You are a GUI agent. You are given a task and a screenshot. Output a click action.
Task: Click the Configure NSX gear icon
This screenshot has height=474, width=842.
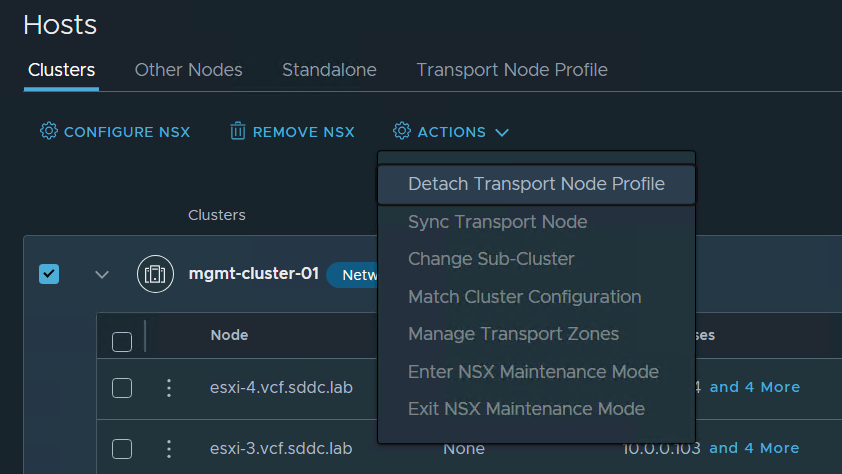coord(49,131)
